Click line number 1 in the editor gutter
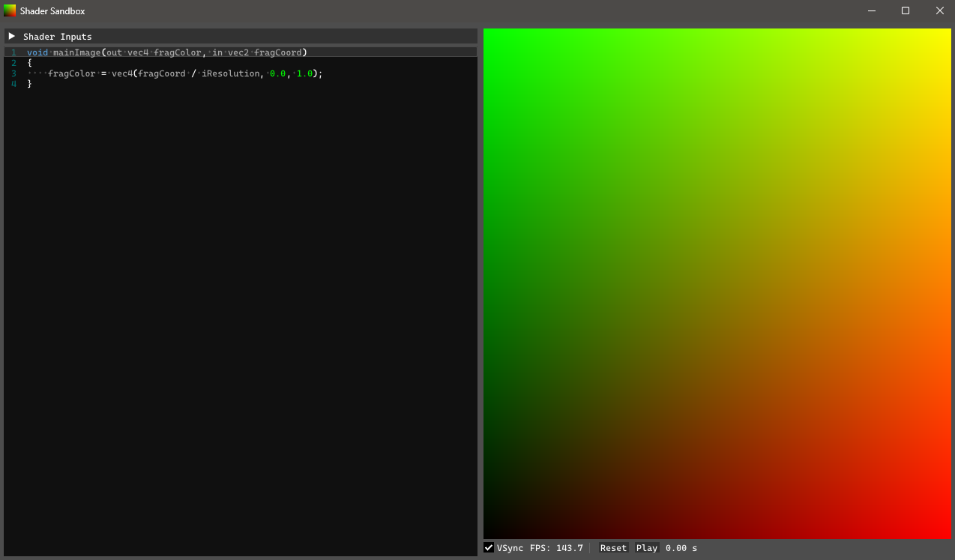This screenshot has height=560, width=955. tap(13, 52)
